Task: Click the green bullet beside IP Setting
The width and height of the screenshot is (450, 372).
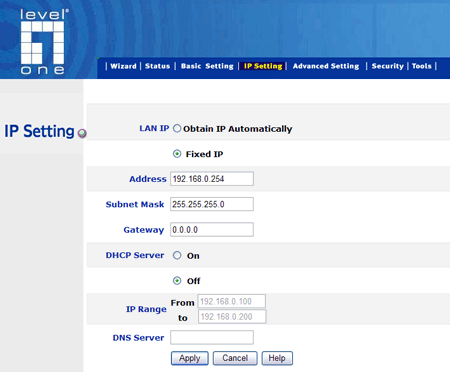Action: (82, 133)
